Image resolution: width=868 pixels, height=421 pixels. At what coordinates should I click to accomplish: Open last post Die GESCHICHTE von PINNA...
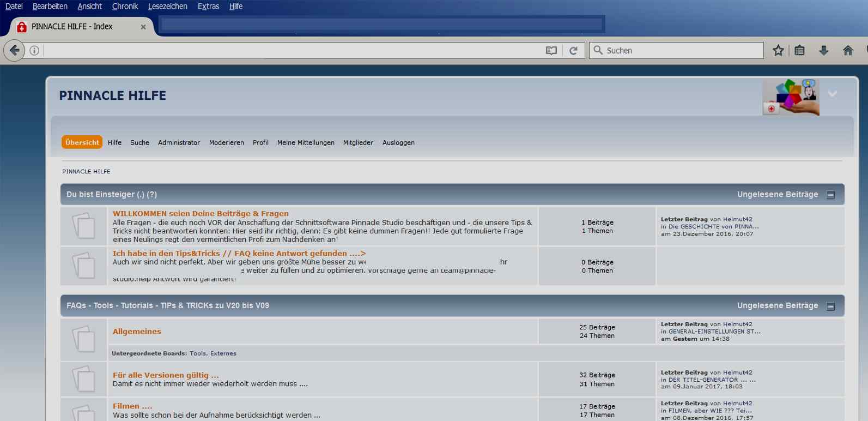click(x=714, y=227)
